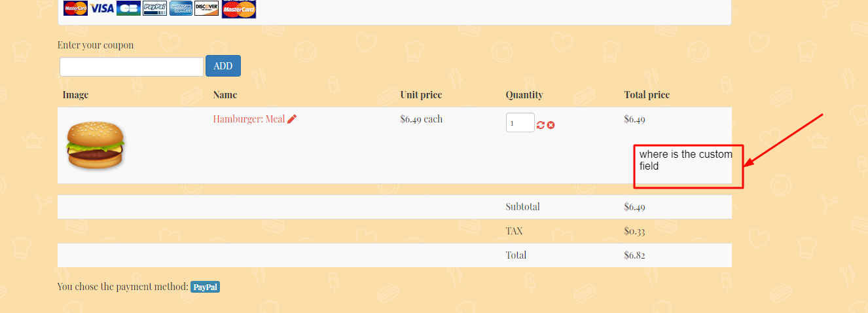Click the Name column header

[225, 95]
